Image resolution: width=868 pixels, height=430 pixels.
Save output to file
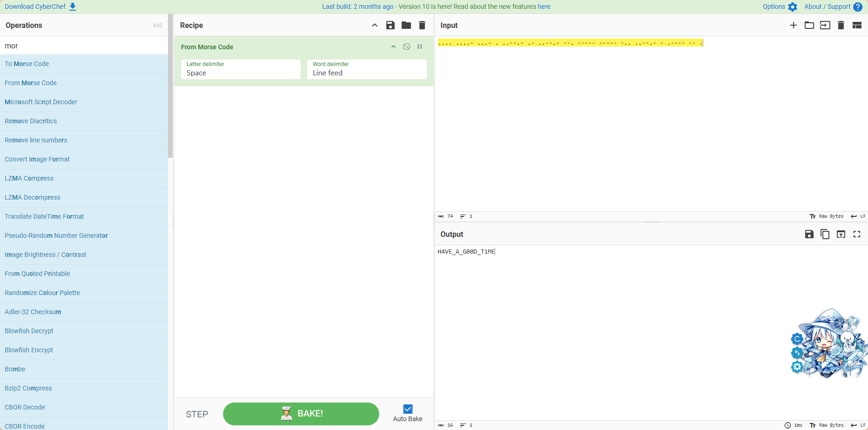pos(809,234)
